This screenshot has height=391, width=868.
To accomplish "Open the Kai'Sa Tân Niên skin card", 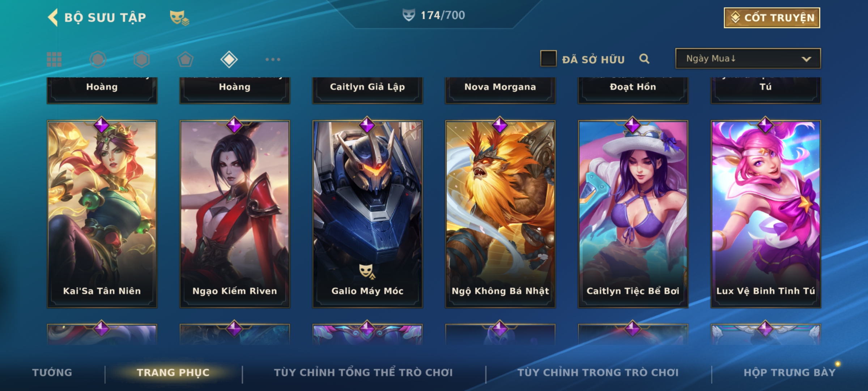I will pyautogui.click(x=102, y=214).
